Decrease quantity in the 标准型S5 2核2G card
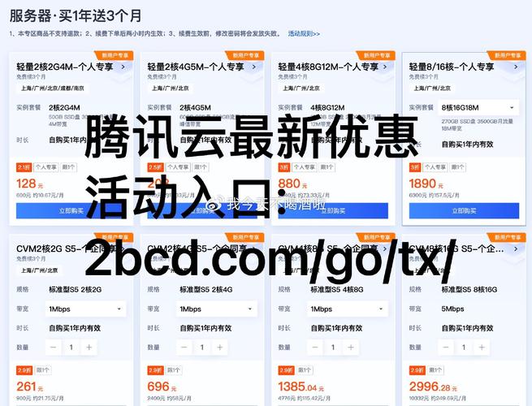The height and width of the screenshot is (406, 532). point(54,348)
